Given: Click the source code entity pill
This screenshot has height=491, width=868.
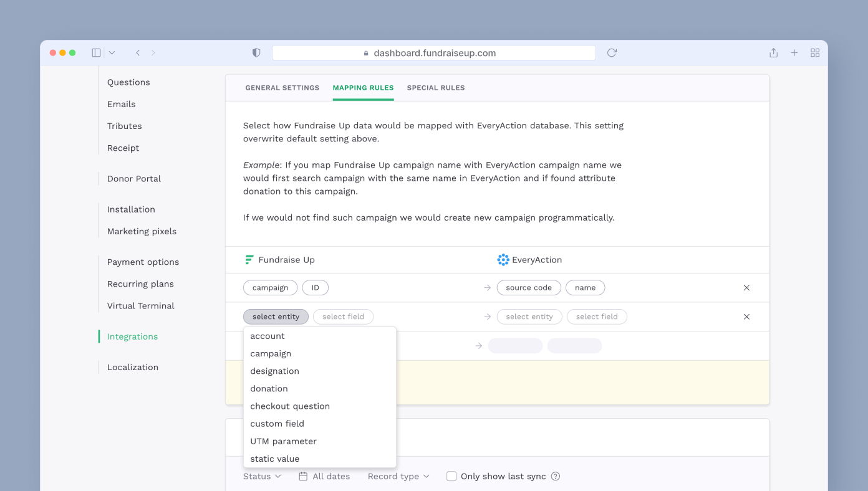Looking at the screenshot, I should tap(529, 288).
